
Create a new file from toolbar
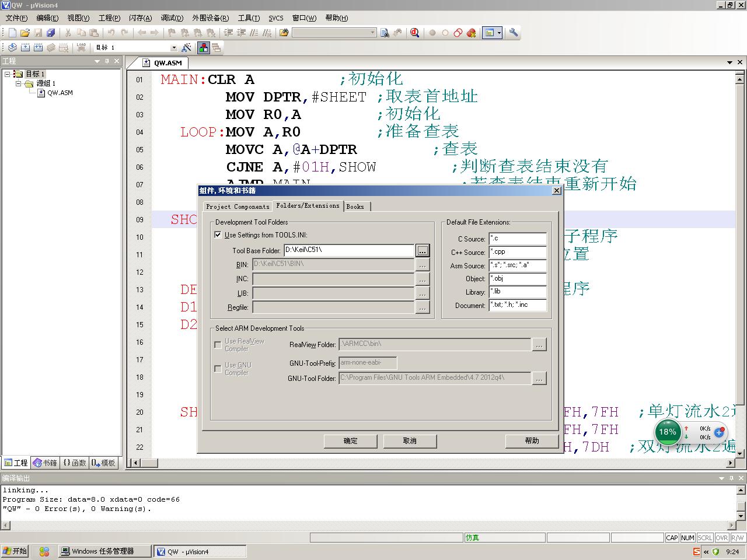[x=12, y=33]
